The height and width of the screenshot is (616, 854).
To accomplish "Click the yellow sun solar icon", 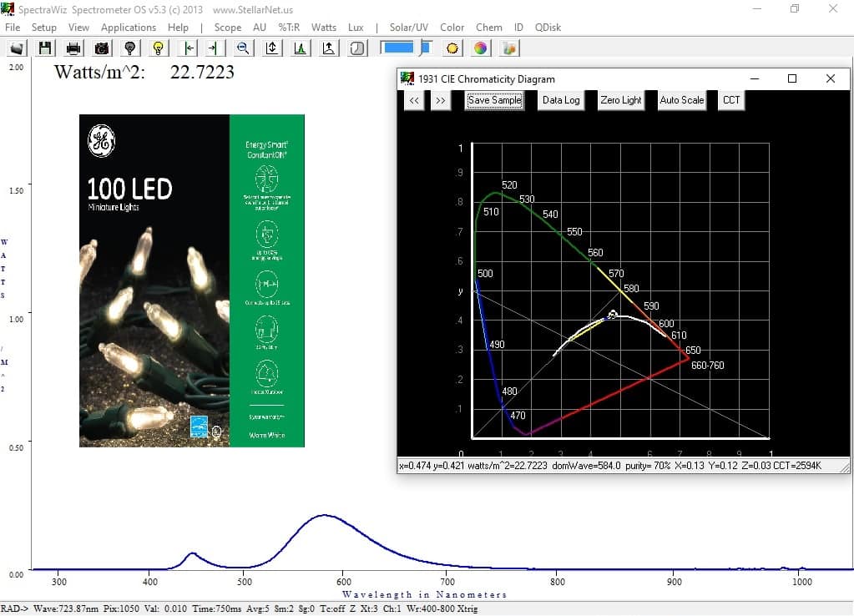I will [x=452, y=48].
